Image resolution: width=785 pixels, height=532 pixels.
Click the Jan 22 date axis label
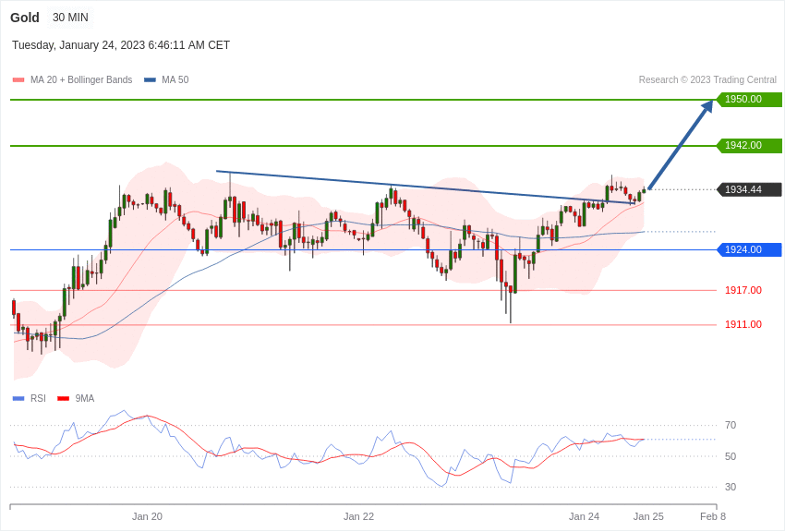click(x=358, y=516)
